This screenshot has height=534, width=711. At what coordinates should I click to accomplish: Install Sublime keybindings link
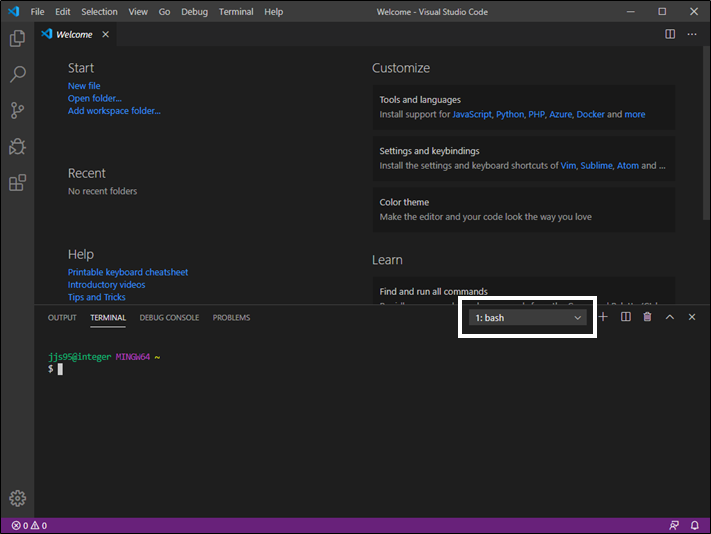[x=596, y=165]
